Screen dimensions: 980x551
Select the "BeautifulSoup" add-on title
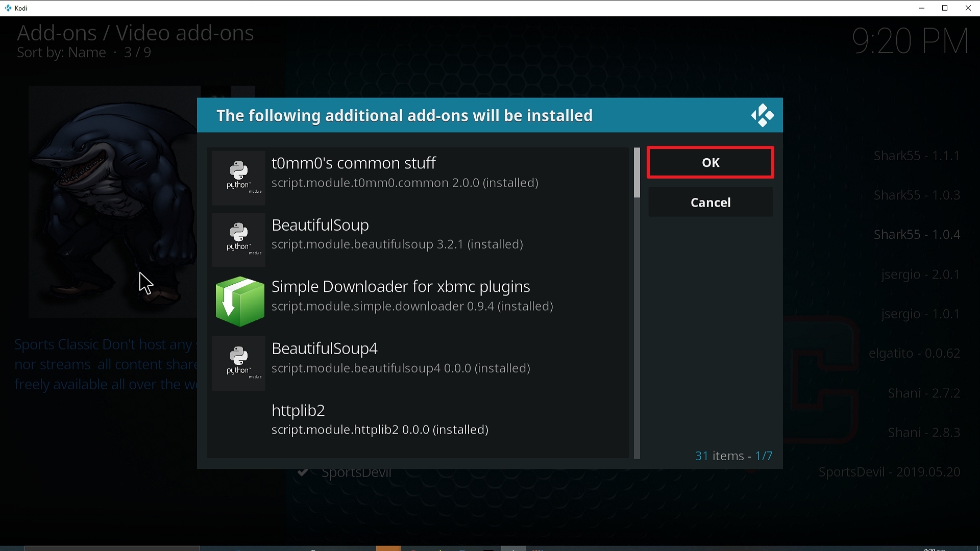pyautogui.click(x=320, y=225)
